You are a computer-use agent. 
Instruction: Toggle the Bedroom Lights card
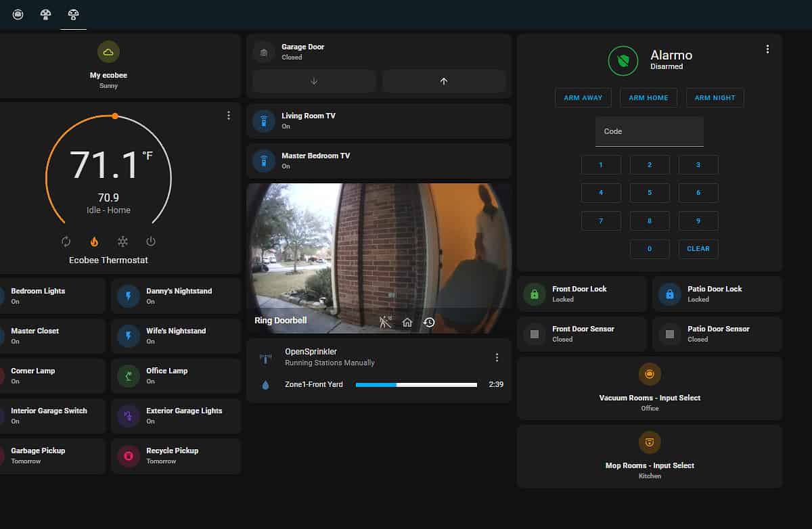pos(52,296)
